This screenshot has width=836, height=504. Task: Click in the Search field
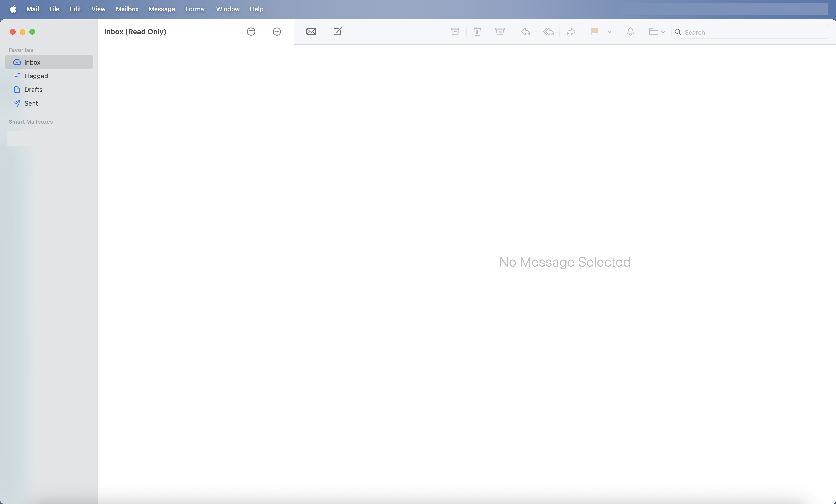(x=750, y=32)
